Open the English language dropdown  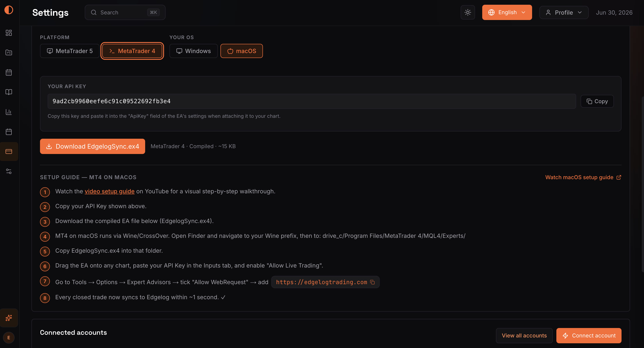tap(507, 12)
